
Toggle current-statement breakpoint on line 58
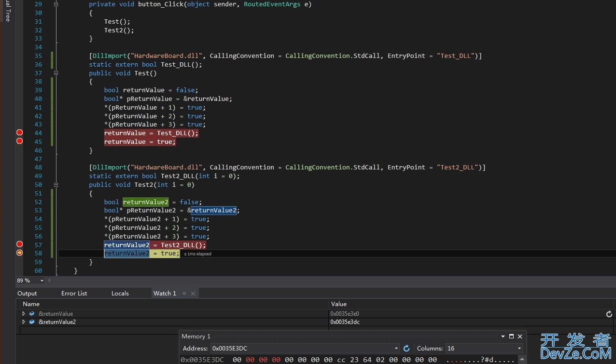tap(20, 252)
